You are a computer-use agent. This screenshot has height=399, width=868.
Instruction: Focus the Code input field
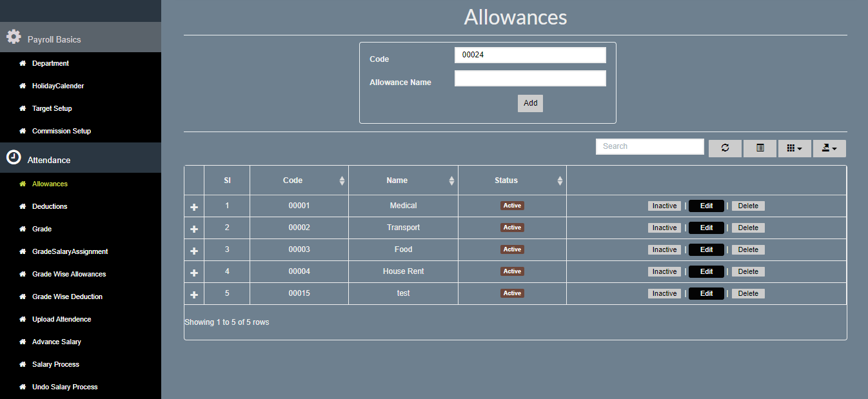click(530, 55)
